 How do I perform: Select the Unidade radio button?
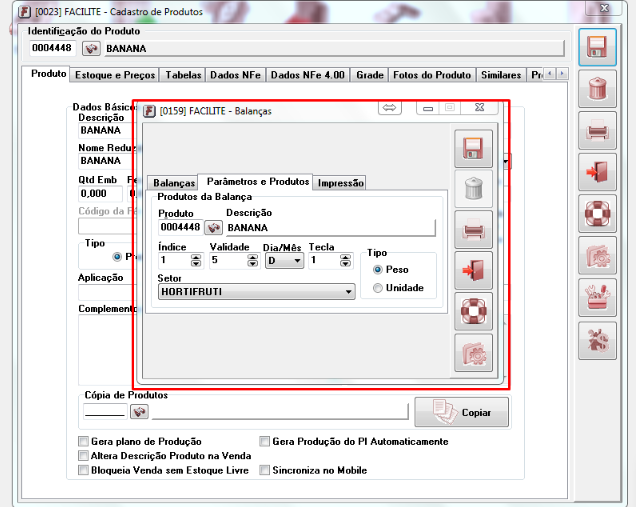(378, 288)
